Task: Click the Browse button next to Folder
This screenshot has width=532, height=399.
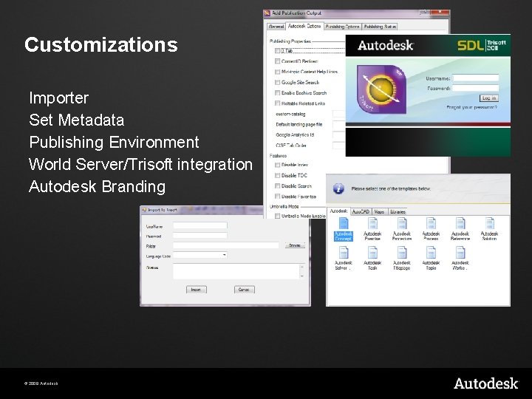Action: (295, 245)
